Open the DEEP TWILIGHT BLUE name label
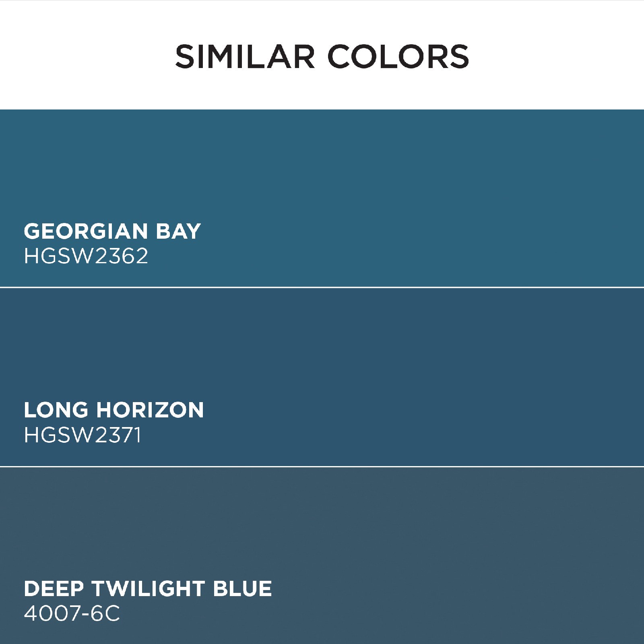Viewport: 644px width, 644px height. [x=148, y=589]
